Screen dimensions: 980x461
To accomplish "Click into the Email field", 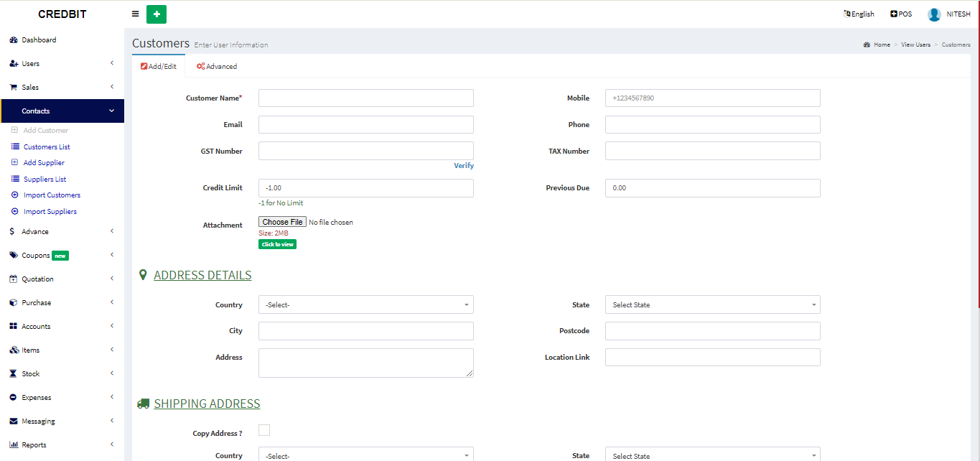I will 366,124.
